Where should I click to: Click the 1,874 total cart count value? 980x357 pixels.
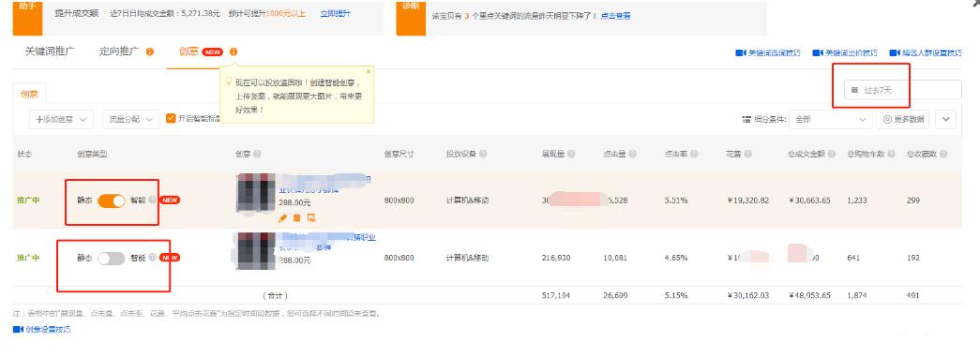[856, 296]
